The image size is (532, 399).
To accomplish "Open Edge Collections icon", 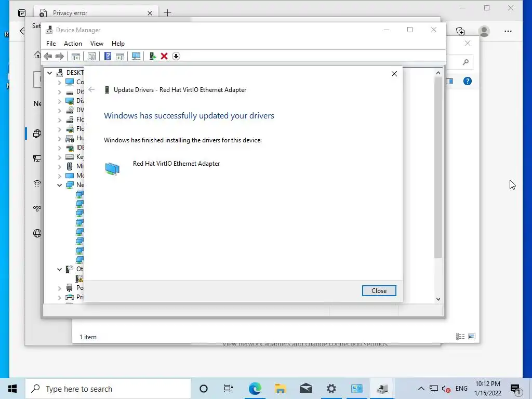I will pos(460,31).
